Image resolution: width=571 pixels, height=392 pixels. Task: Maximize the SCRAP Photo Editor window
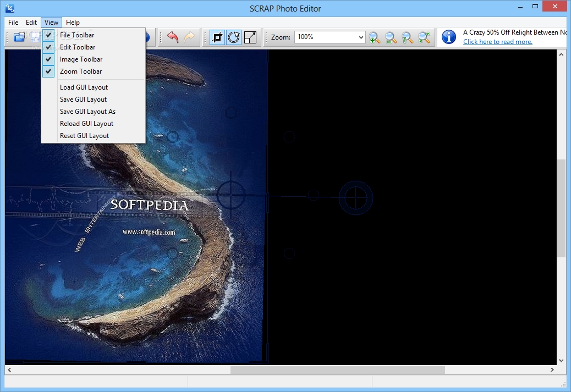[535, 6]
